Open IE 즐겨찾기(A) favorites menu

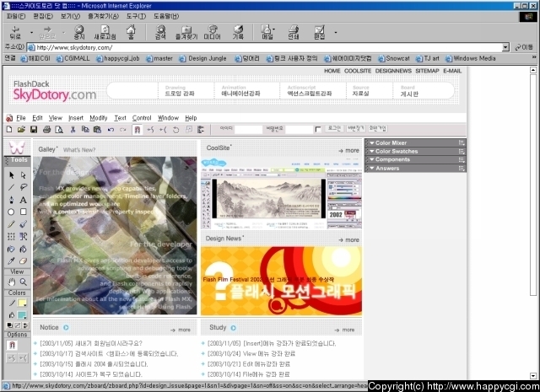[x=103, y=16]
